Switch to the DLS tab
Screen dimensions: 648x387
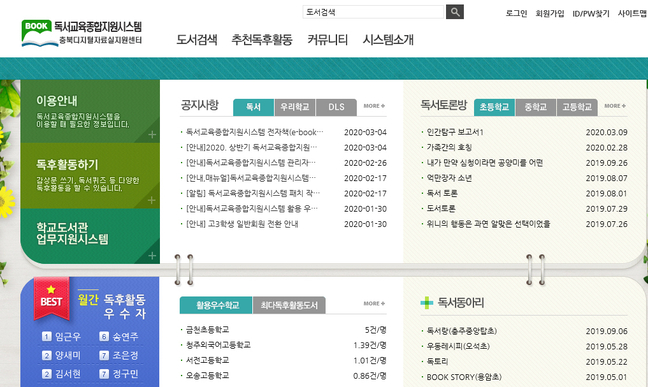click(336, 107)
